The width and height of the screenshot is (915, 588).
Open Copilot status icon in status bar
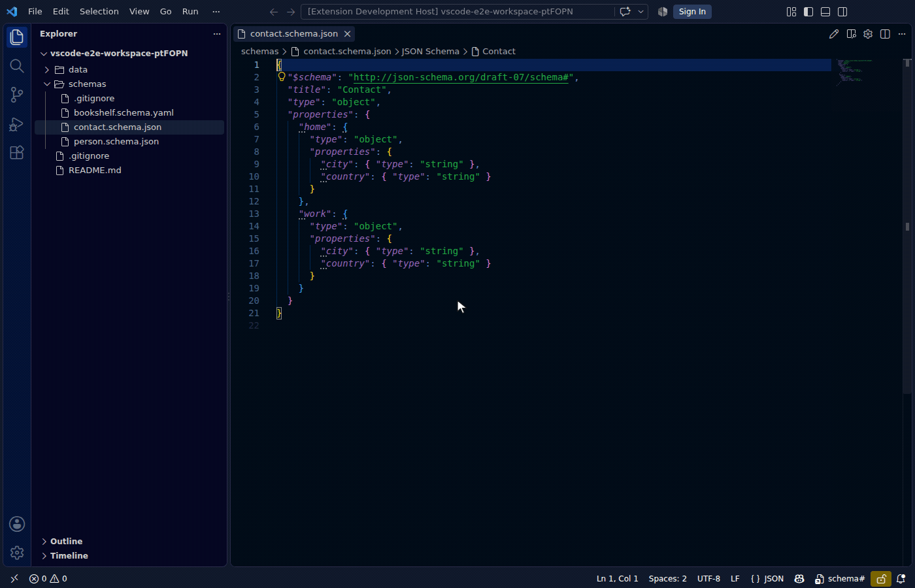coord(799,579)
